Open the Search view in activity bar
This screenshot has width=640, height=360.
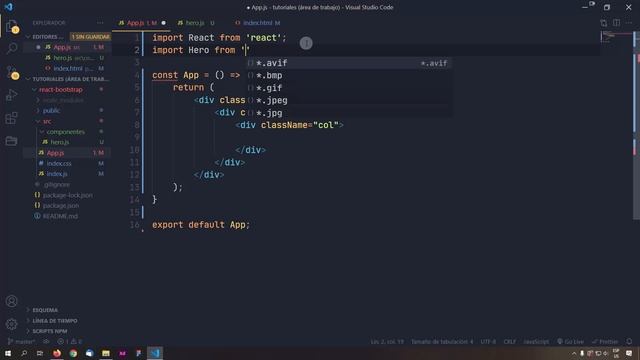pos(11,48)
